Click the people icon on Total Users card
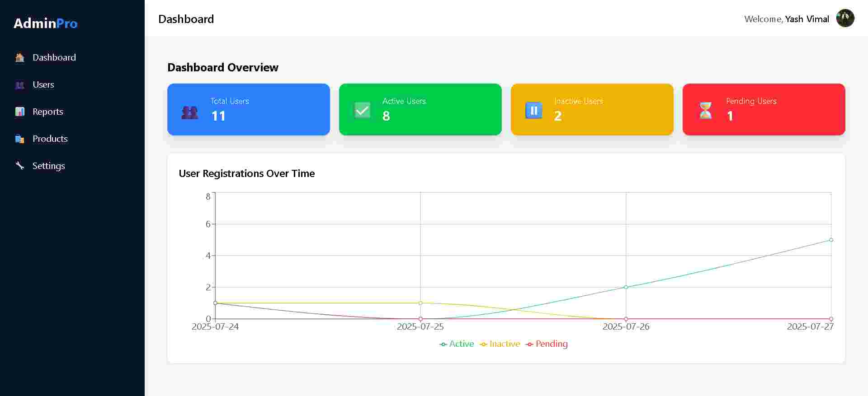The image size is (868, 396). 190,112
